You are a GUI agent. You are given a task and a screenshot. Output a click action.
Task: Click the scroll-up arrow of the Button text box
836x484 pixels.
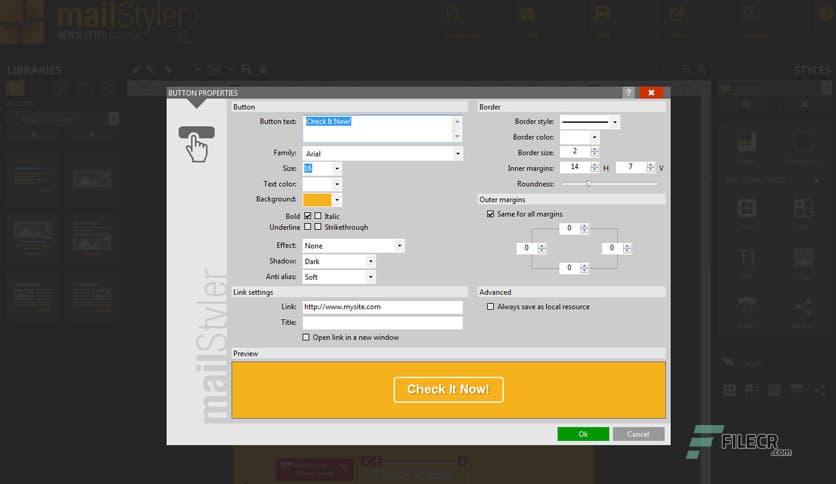[x=457, y=122]
